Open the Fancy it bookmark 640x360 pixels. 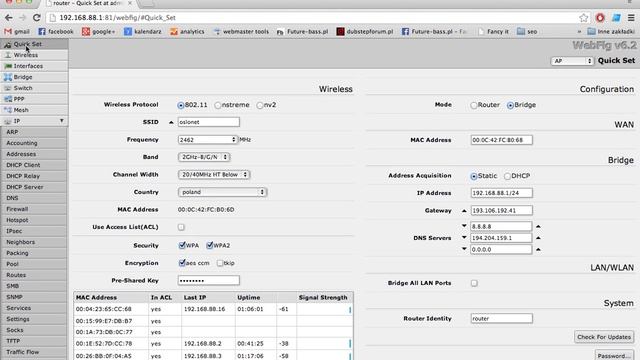[493, 31]
